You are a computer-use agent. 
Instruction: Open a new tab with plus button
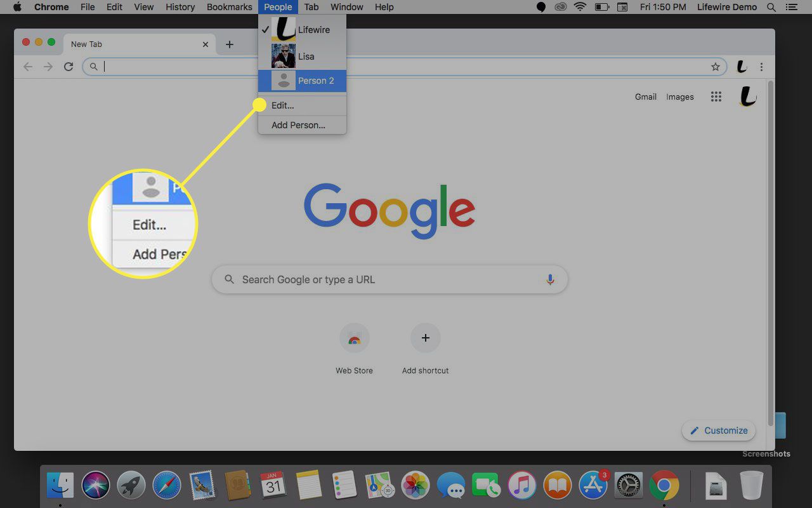[230, 44]
